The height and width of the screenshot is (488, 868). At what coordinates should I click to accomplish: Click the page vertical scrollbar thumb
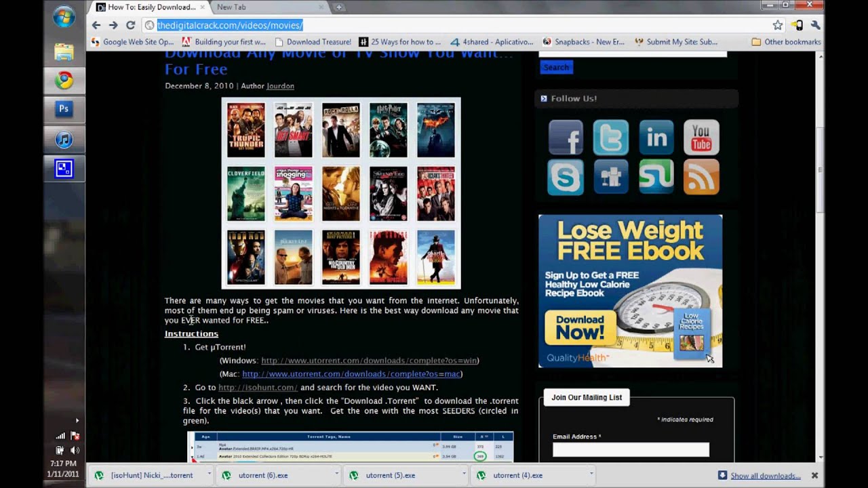coord(821,169)
